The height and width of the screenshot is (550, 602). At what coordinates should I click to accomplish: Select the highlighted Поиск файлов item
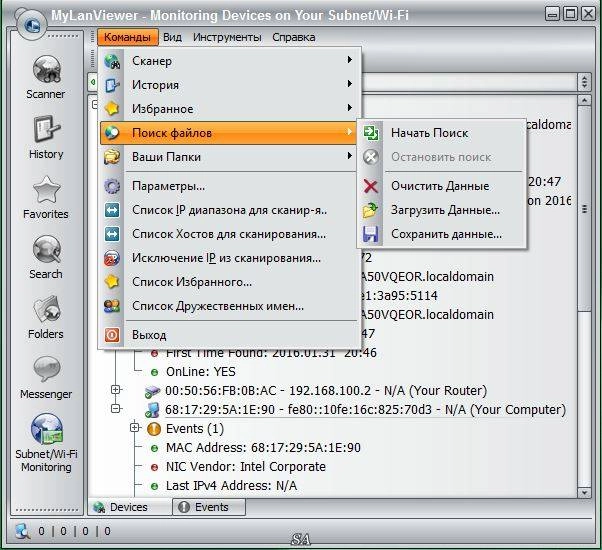click(228, 133)
